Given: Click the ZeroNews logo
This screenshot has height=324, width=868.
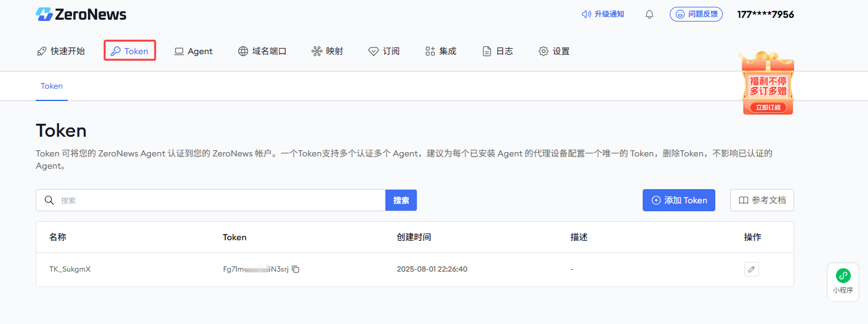Looking at the screenshot, I should [x=81, y=14].
